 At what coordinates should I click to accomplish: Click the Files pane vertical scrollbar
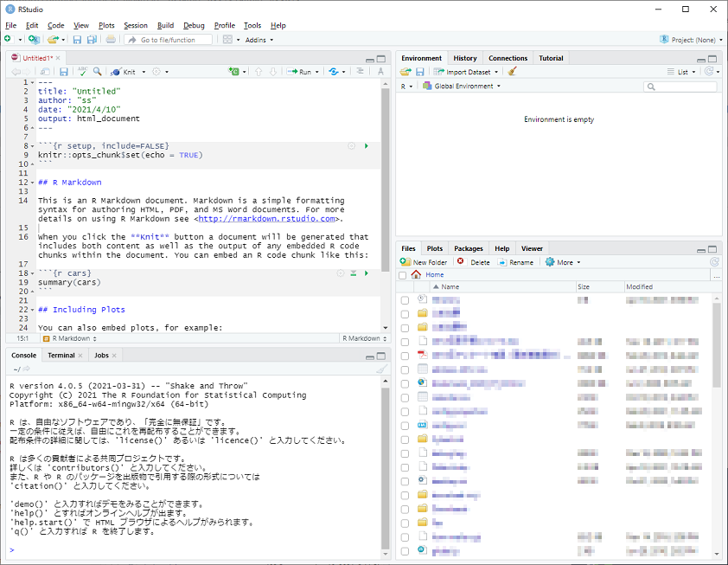tap(717, 344)
